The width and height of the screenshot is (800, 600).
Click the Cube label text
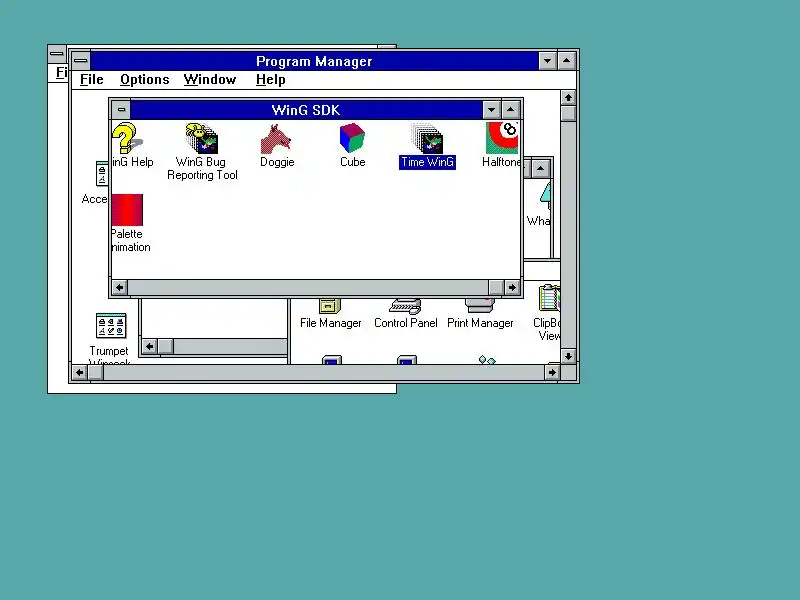click(x=353, y=162)
